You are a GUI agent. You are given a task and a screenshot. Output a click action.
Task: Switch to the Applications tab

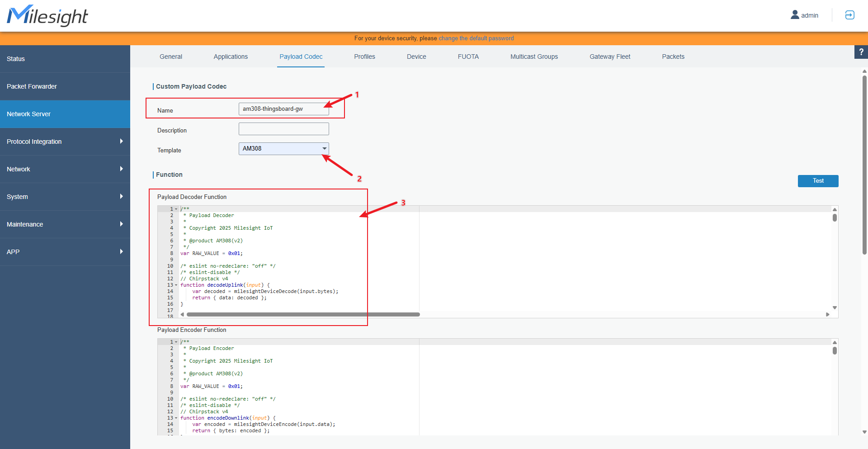(231, 57)
